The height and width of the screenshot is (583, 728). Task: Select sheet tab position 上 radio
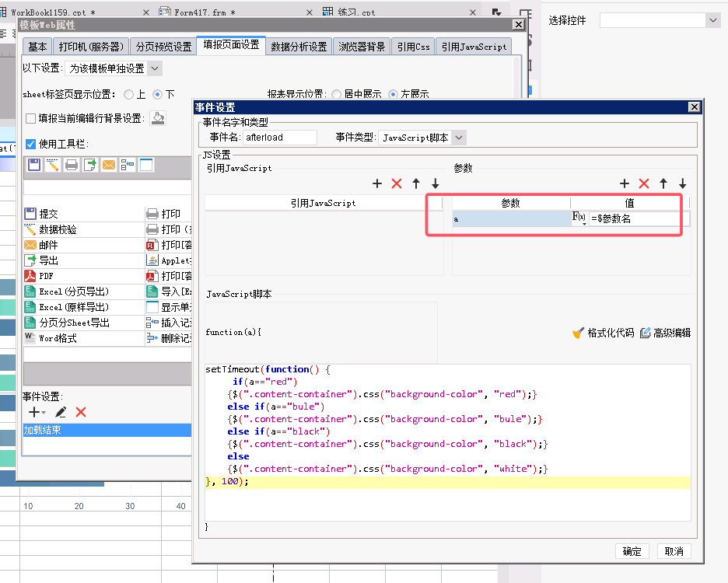coord(128,94)
